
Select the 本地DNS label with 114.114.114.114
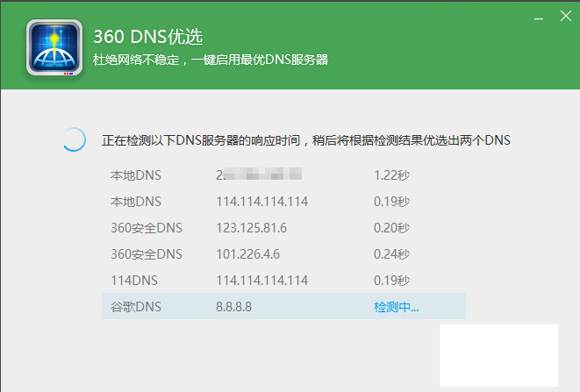(136, 202)
